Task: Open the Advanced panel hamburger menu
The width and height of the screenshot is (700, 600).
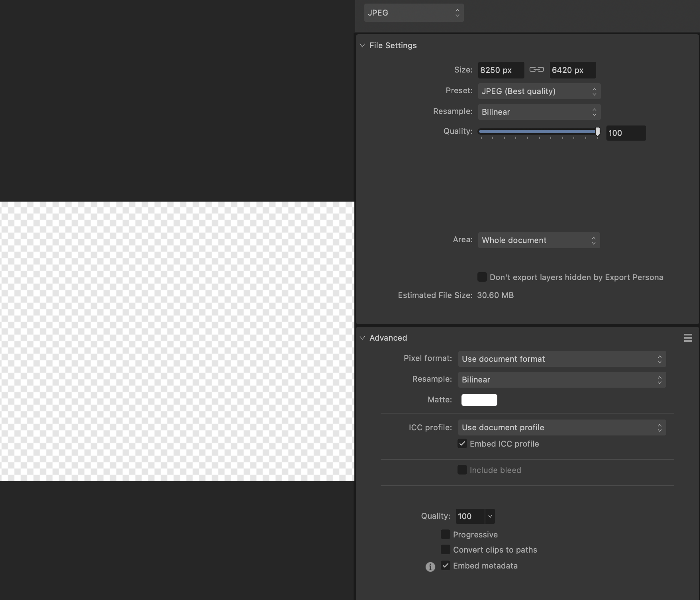Action: [x=688, y=338]
